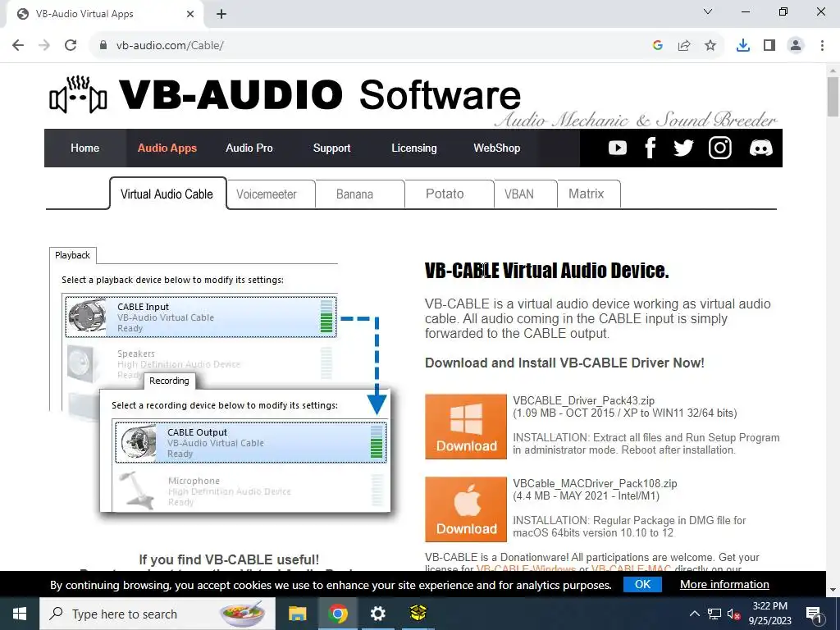Screen dimensions: 840x630
Task: Accept cookies with the OK button
Action: 642,584
